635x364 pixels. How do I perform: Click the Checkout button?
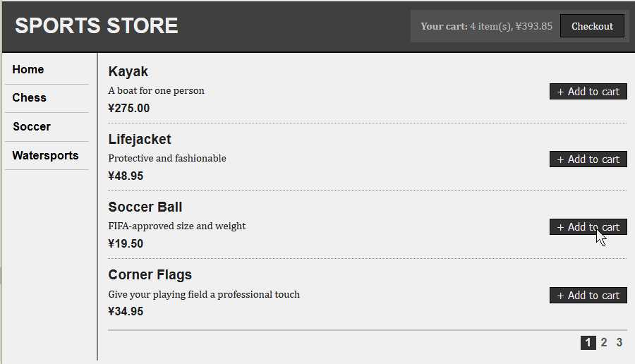tap(592, 26)
